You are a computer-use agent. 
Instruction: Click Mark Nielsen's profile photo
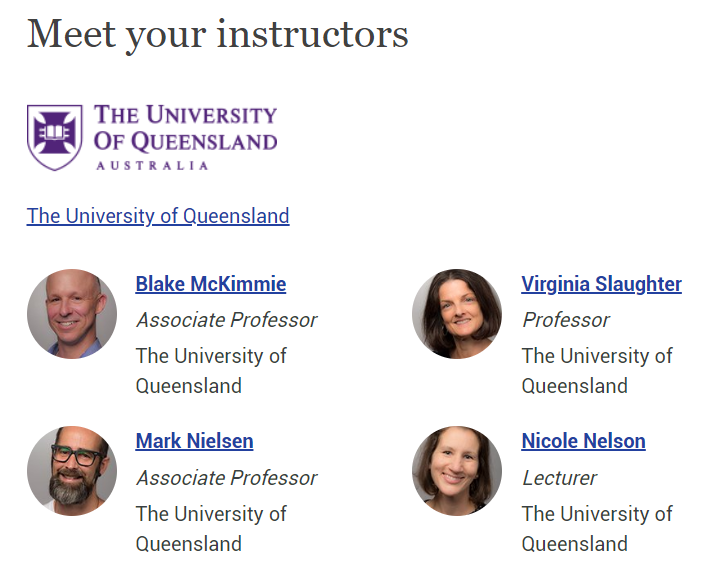(72, 471)
